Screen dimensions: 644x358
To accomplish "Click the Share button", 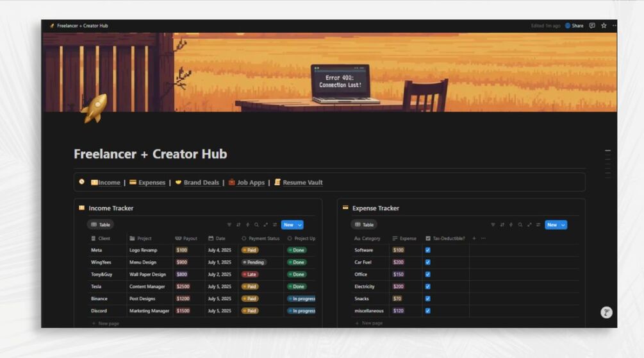I will [x=574, y=26].
